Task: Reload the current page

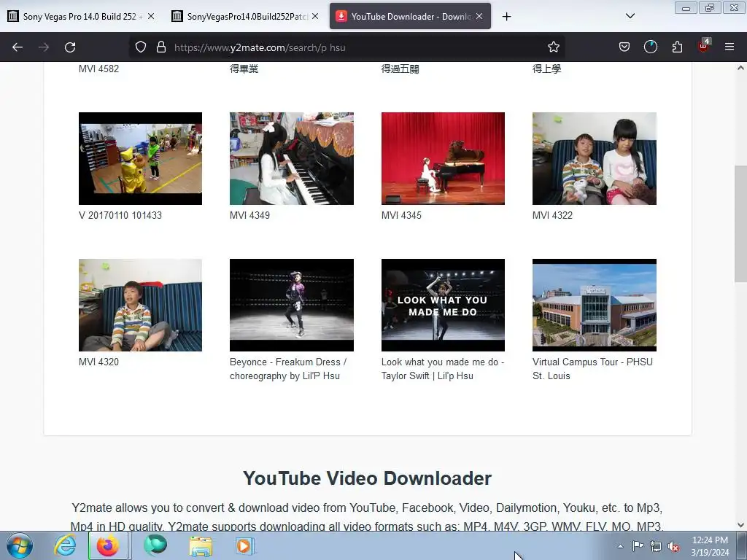Action: [x=70, y=47]
